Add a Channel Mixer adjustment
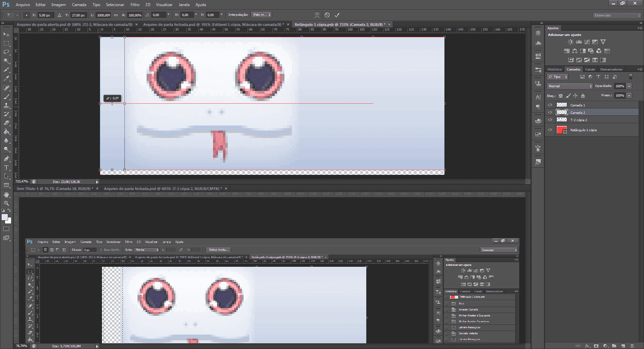 point(599,51)
